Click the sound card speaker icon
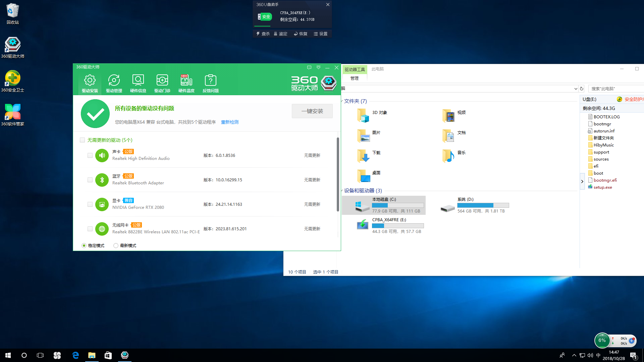 [102, 156]
